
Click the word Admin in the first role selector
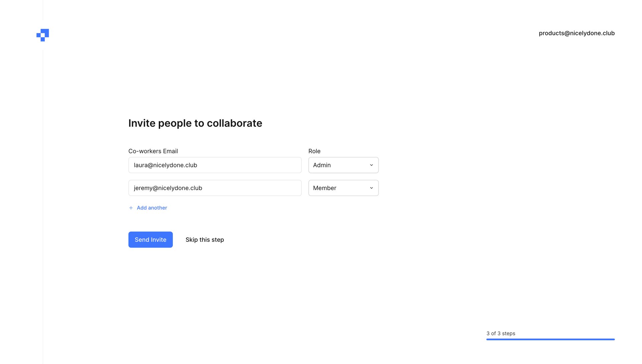pyautogui.click(x=322, y=165)
